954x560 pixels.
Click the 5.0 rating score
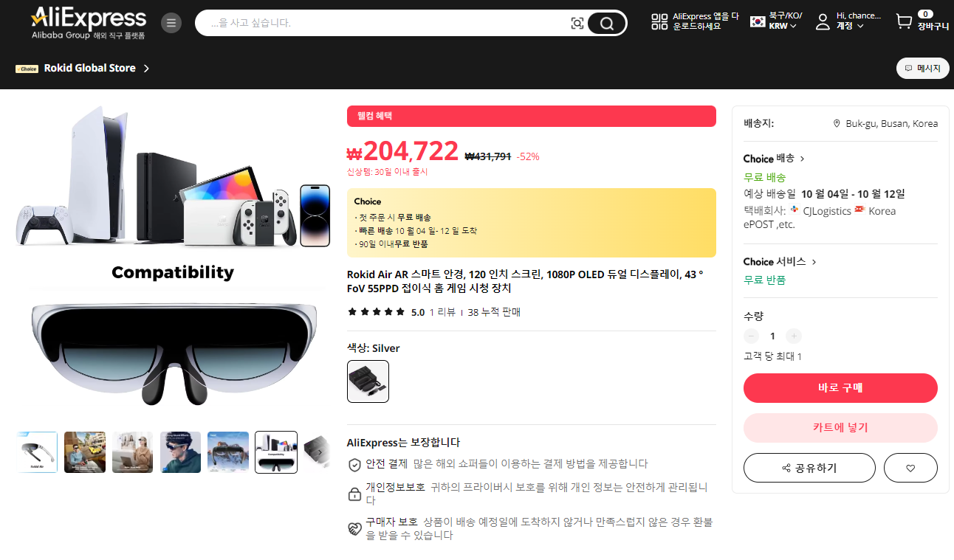tap(418, 312)
